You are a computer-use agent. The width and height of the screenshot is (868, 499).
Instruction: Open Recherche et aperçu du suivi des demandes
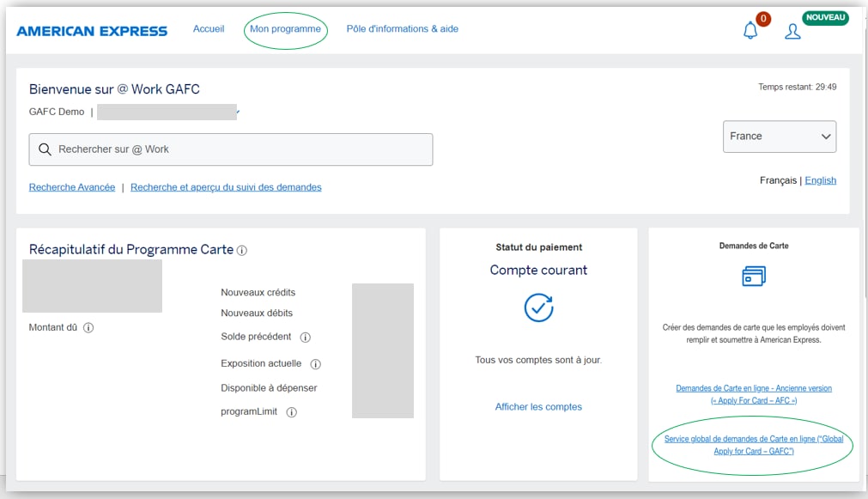pos(226,187)
